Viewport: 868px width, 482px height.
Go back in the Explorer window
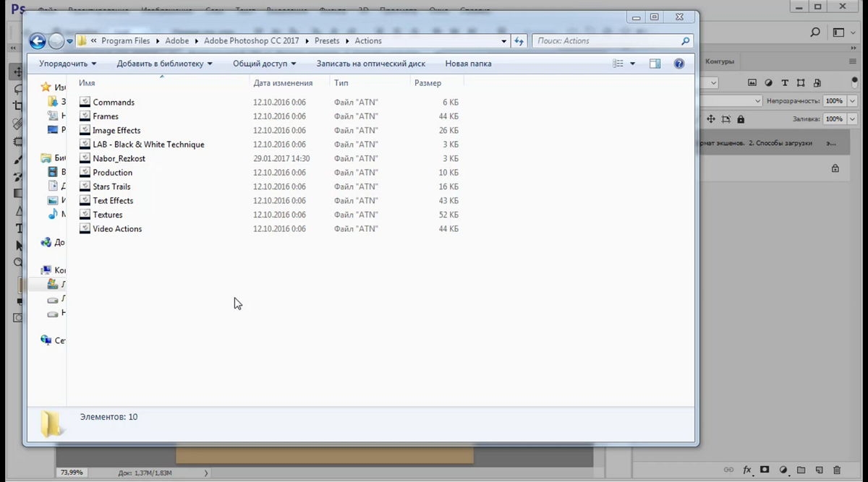coord(38,41)
